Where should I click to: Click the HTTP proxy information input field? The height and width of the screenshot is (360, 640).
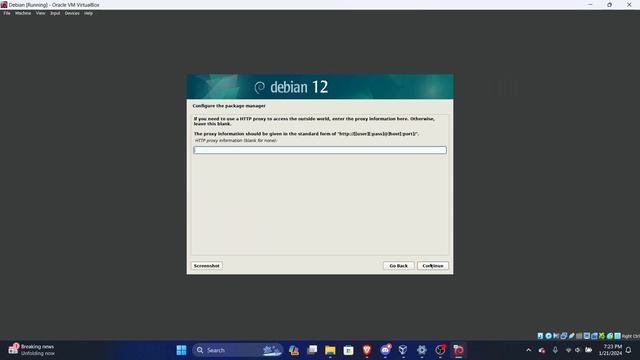pyautogui.click(x=320, y=150)
